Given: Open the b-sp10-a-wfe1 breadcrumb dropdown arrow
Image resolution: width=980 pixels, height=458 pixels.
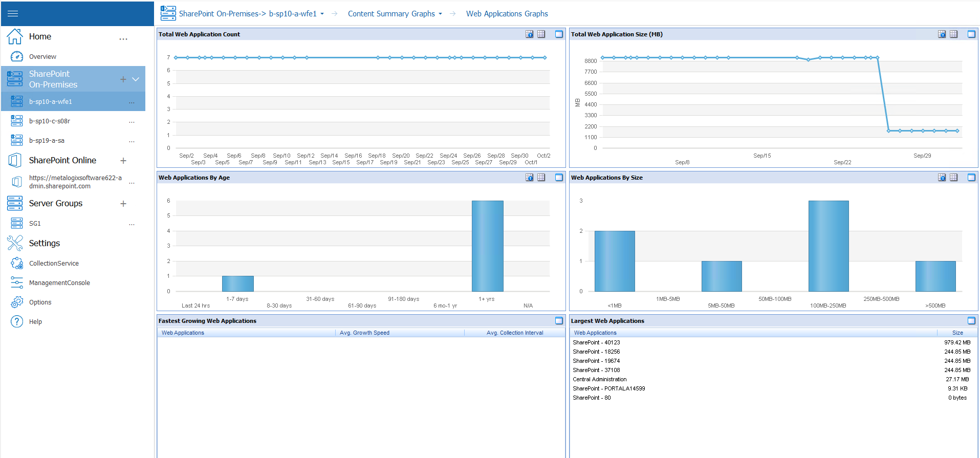Looking at the screenshot, I should pyautogui.click(x=322, y=14).
